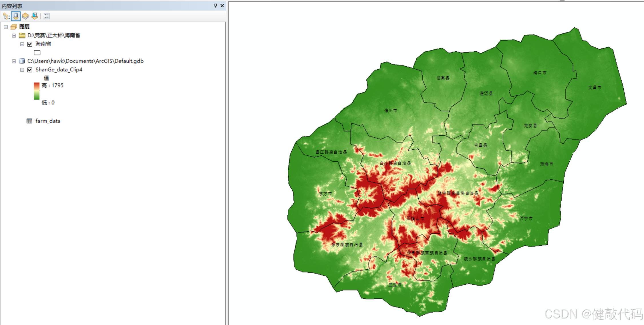644x325 pixels.
Task: Click the red-green elevation color ramp
Action: click(37, 91)
